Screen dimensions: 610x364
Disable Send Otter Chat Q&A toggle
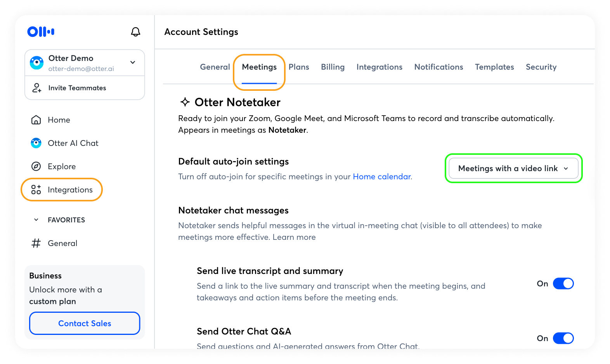(x=563, y=338)
